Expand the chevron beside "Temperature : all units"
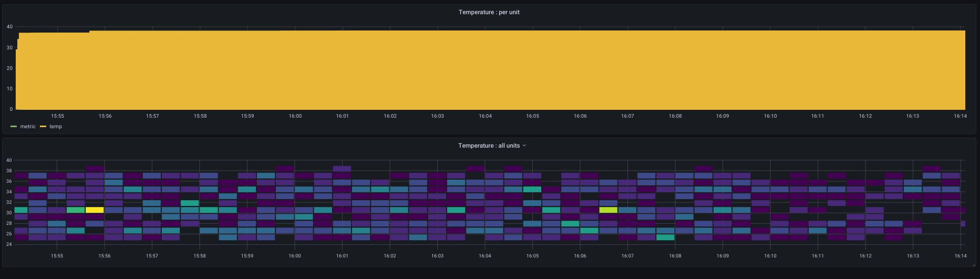This screenshot has width=980, height=279. pos(524,146)
